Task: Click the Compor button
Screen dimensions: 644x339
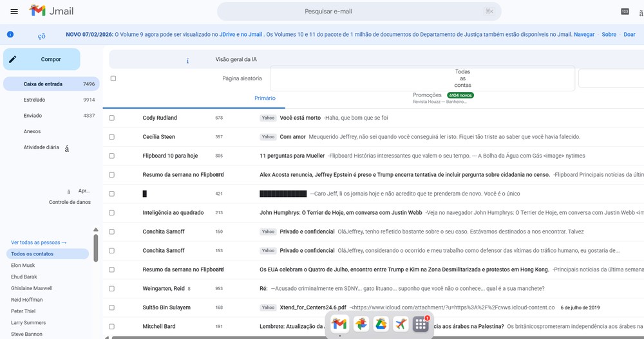Action: click(41, 59)
